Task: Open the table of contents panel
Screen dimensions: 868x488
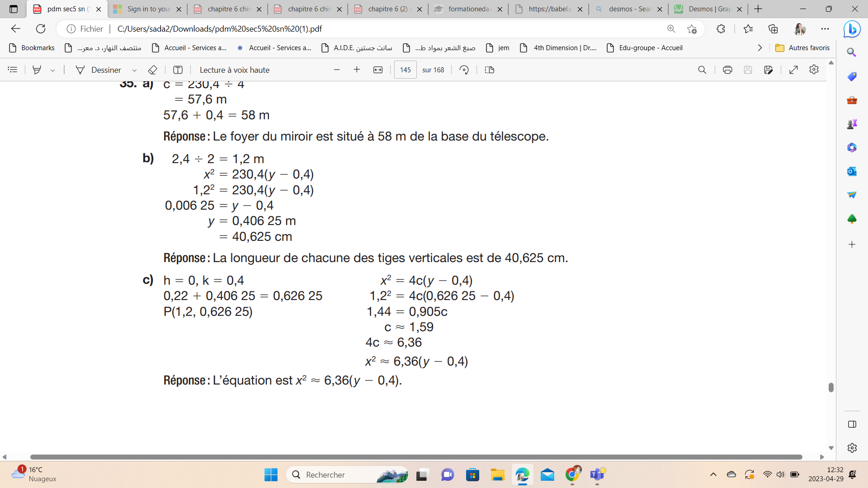Action: pyautogui.click(x=13, y=70)
